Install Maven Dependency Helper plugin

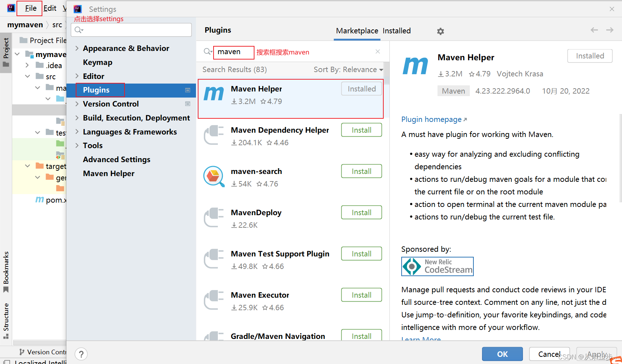(x=361, y=130)
